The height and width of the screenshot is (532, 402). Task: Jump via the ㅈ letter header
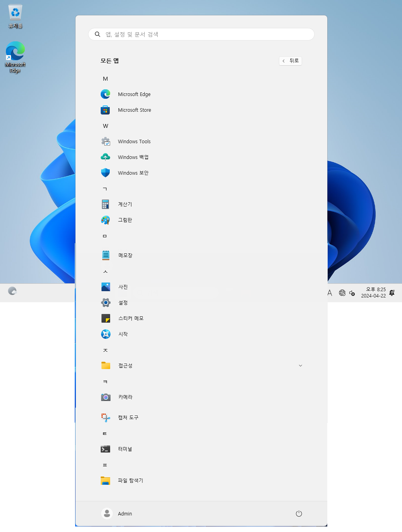tap(105, 350)
